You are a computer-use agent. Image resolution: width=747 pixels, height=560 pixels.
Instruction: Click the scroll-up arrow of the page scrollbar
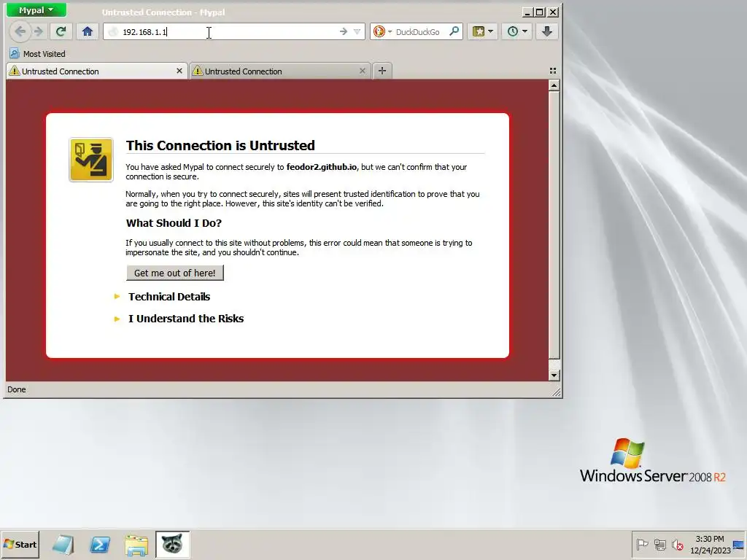coord(554,86)
